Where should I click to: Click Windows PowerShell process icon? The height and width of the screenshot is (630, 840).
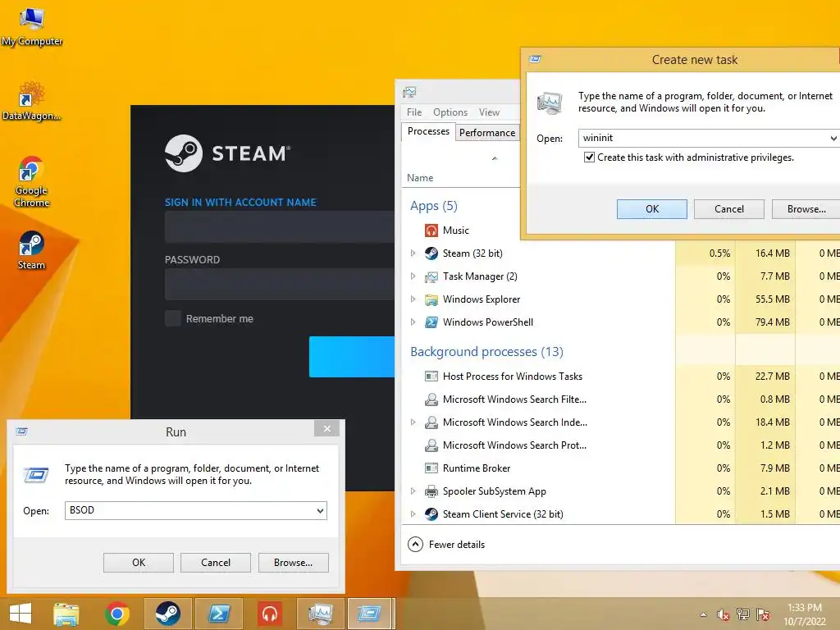coord(431,322)
